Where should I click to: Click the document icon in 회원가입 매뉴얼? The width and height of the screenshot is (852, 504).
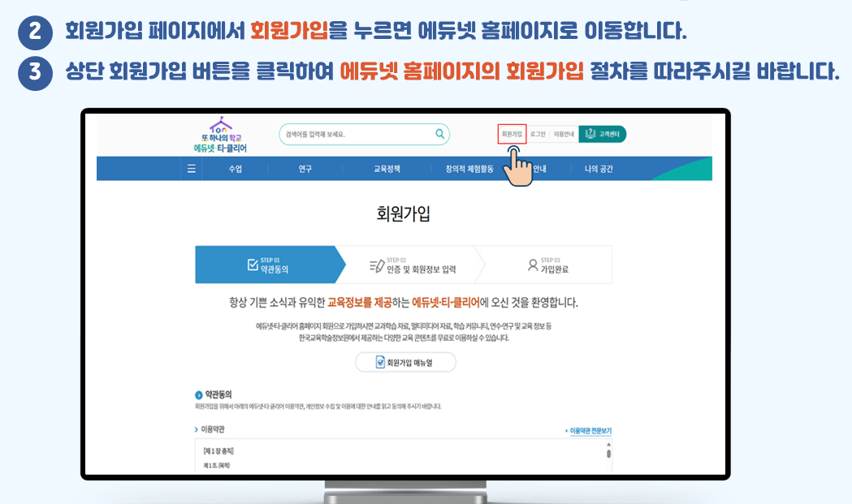click(380, 362)
